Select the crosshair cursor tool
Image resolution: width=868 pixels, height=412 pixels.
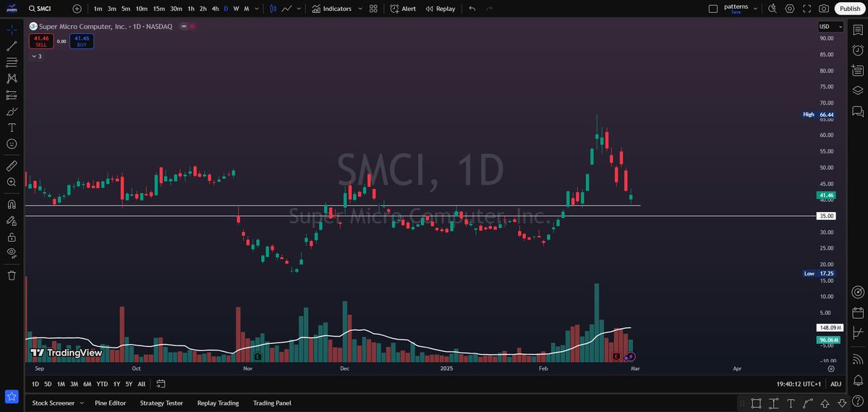click(12, 30)
